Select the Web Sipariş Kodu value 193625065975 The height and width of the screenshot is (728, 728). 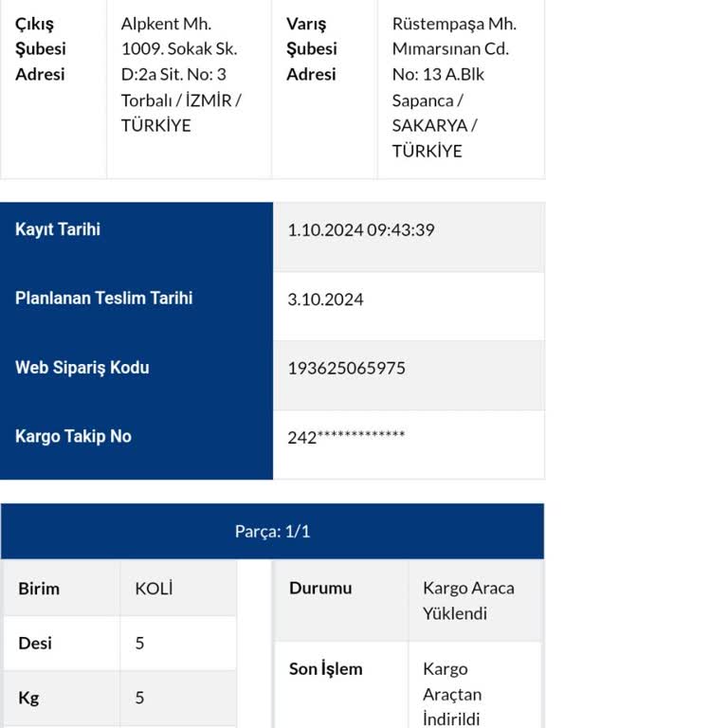click(346, 368)
